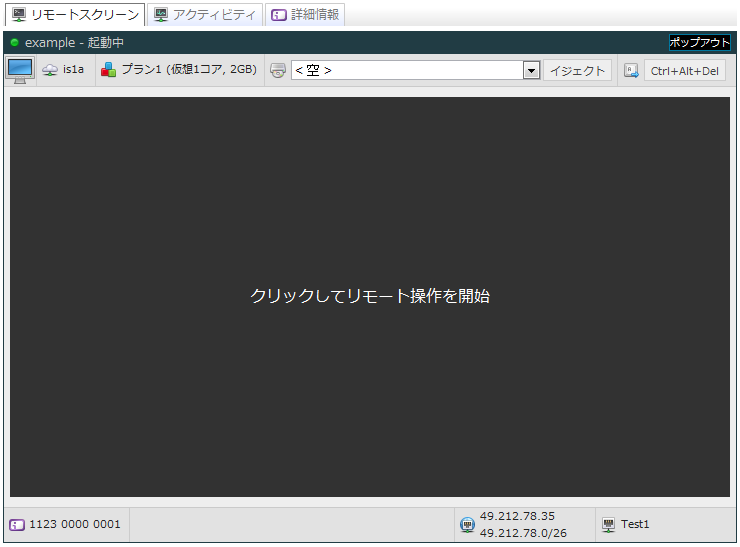The image size is (740, 547).
Task: Click the monitor screen icon in toolbar
Action: [x=20, y=70]
